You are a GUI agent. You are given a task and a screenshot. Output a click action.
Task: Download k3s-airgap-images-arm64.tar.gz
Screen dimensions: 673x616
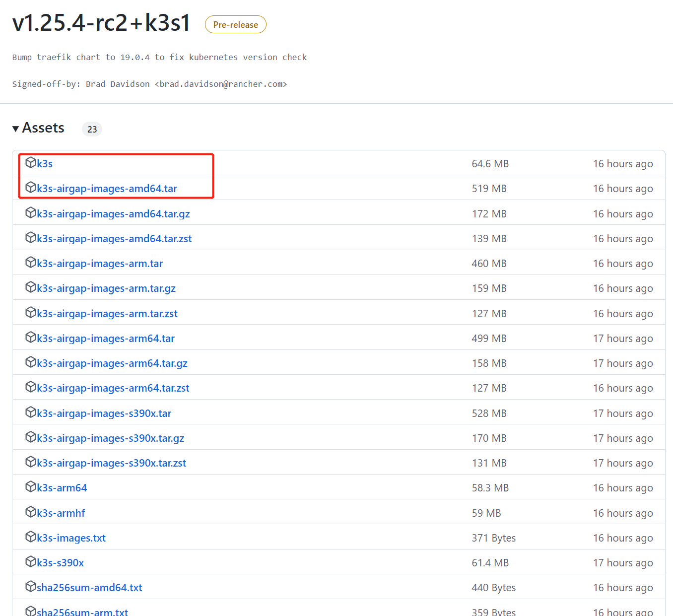click(112, 363)
